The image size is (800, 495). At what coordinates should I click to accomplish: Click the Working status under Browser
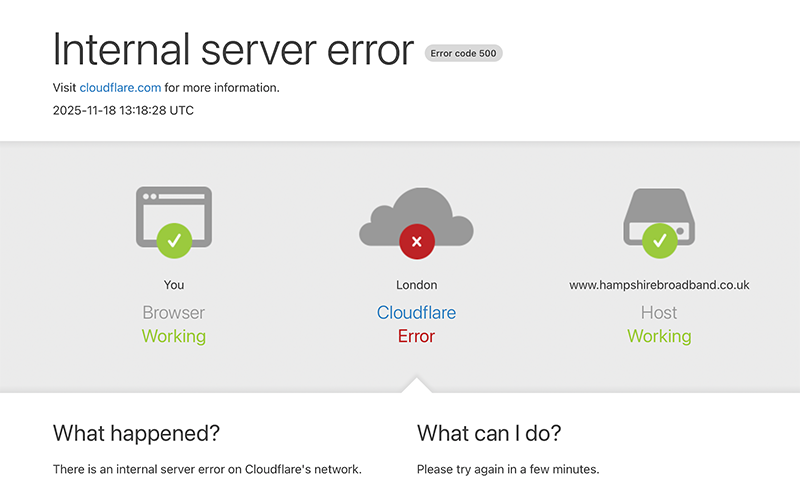[x=174, y=336]
